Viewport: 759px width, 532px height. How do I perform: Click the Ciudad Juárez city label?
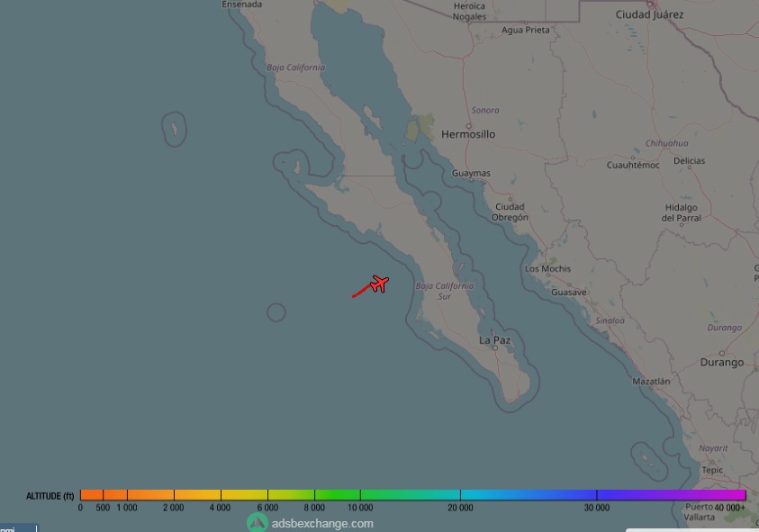(x=649, y=14)
